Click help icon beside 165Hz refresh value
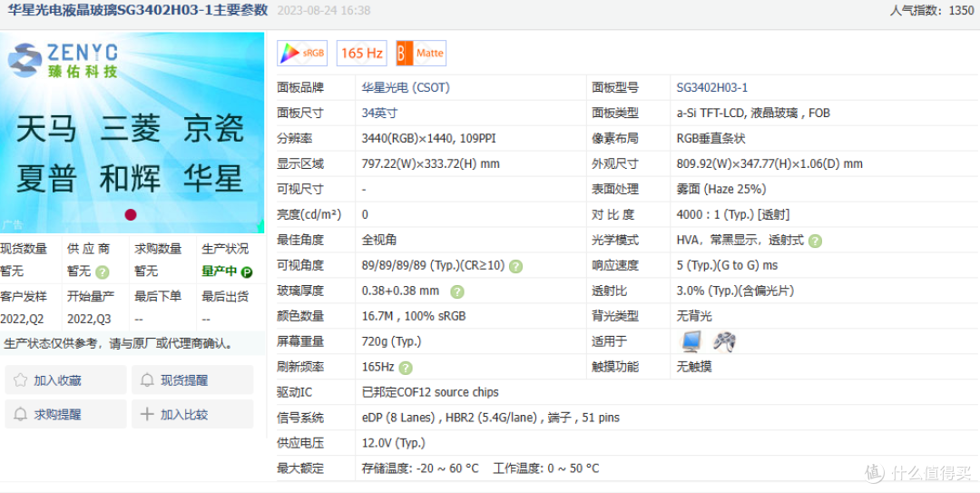The height and width of the screenshot is (493, 980). coord(406,368)
